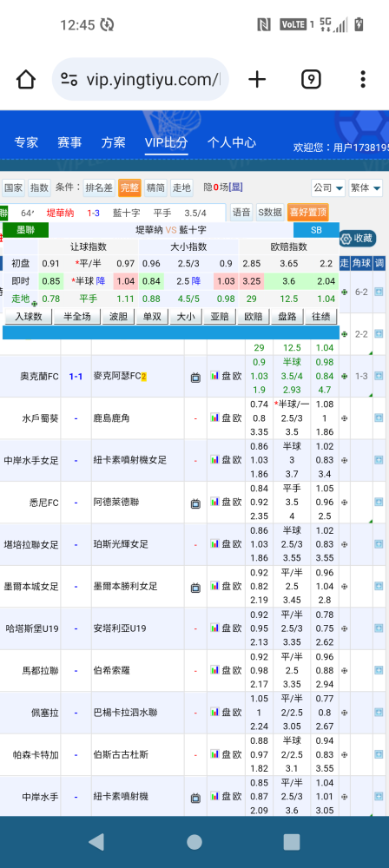Tap the Android home circle button
389x868 pixels.
pos(194,842)
